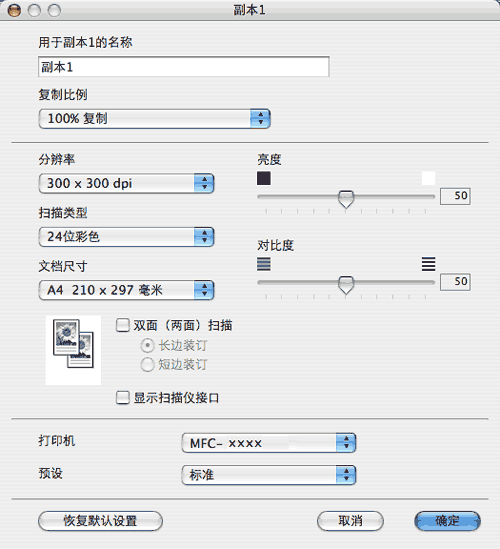Viewport: 500px width, 549px height.
Task: Select 短边装订 radio button
Action: 147,364
